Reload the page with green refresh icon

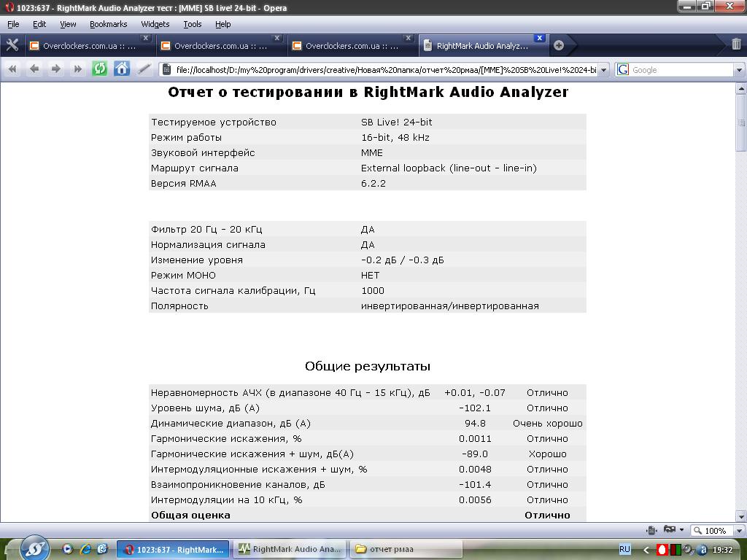[99, 69]
